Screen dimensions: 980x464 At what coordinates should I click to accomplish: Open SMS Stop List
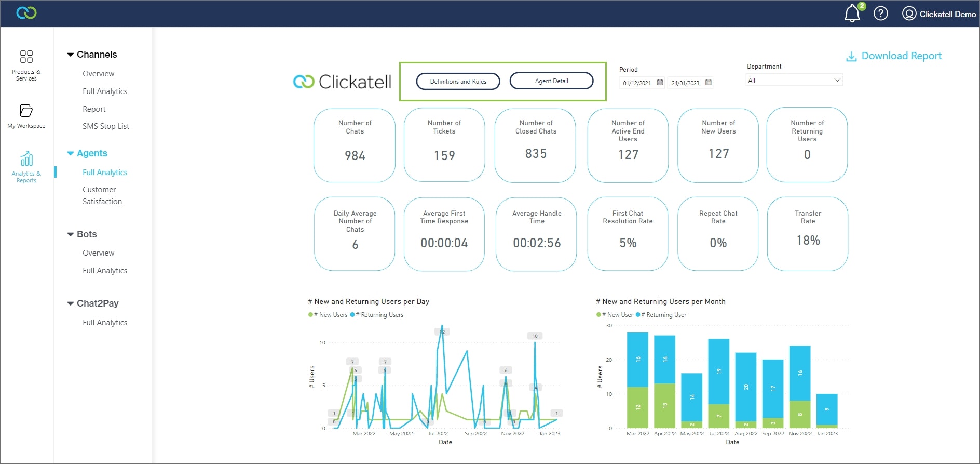point(106,126)
